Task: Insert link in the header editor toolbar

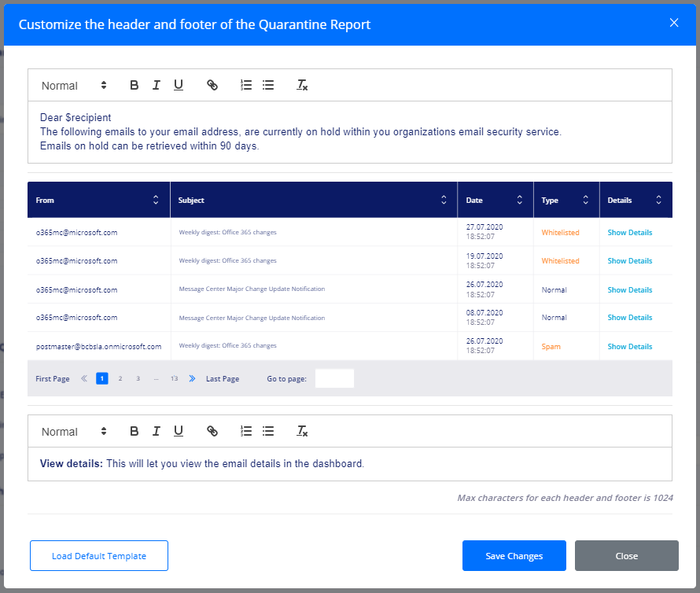Action: pyautogui.click(x=212, y=85)
